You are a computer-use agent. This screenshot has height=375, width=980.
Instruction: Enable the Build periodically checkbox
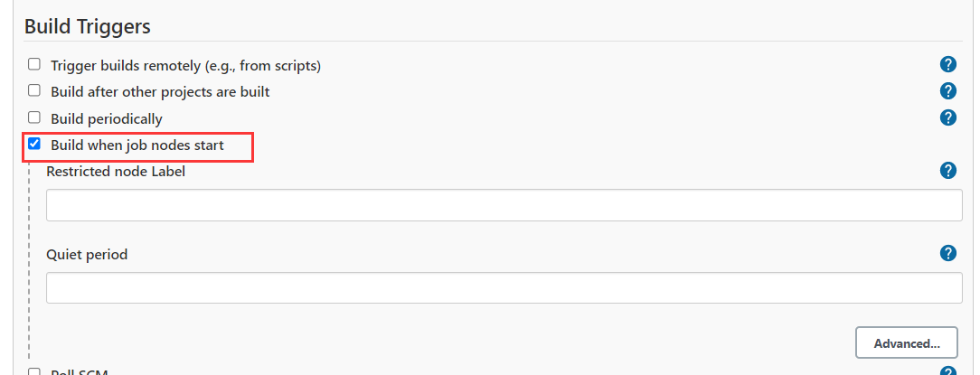pyautogui.click(x=34, y=117)
